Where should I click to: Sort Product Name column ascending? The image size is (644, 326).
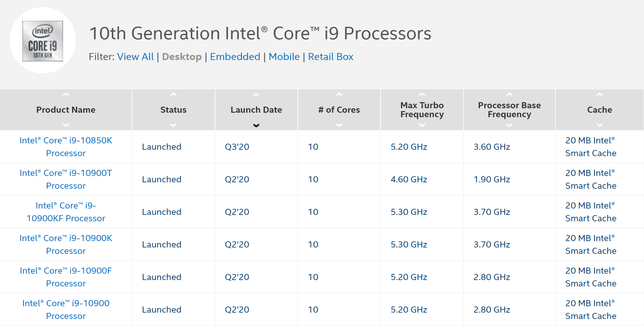[66, 95]
